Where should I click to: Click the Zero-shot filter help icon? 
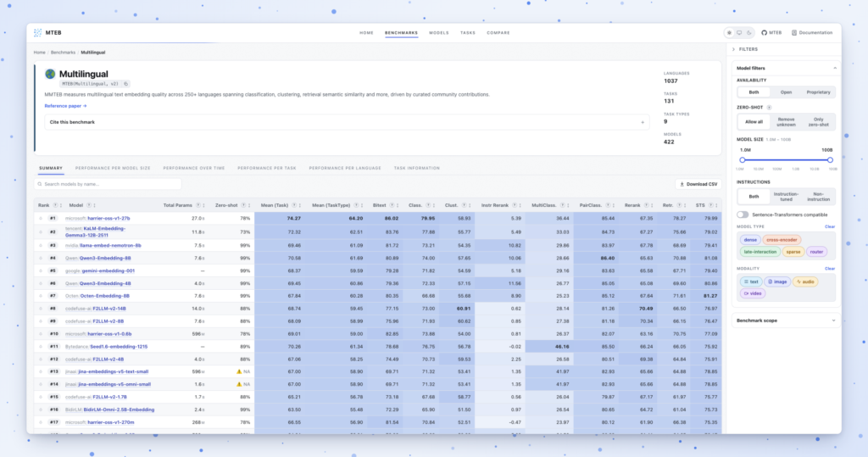tap(769, 108)
